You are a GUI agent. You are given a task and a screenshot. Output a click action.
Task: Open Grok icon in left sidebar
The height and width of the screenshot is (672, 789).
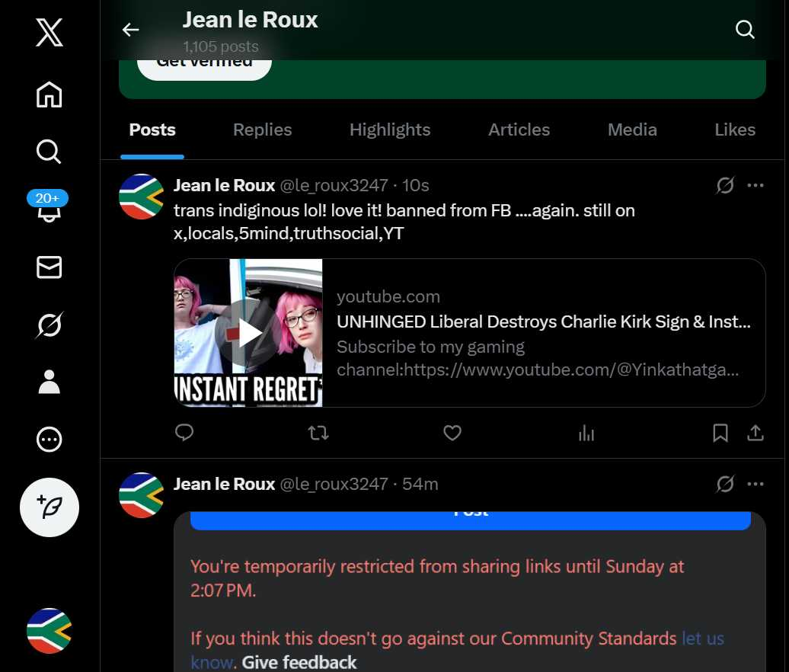click(x=50, y=325)
